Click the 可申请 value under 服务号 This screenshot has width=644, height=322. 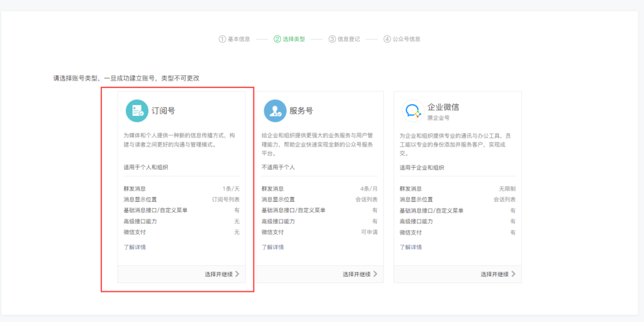click(x=369, y=232)
